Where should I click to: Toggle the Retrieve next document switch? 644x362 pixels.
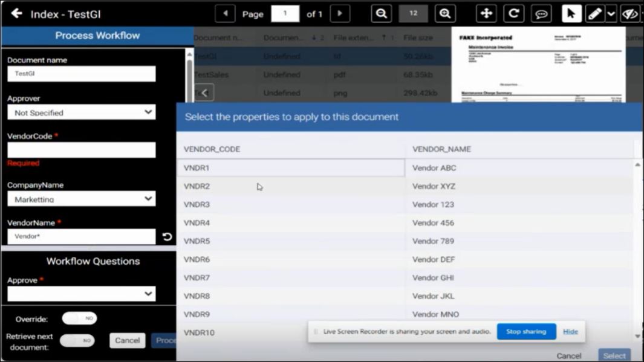[77, 341]
